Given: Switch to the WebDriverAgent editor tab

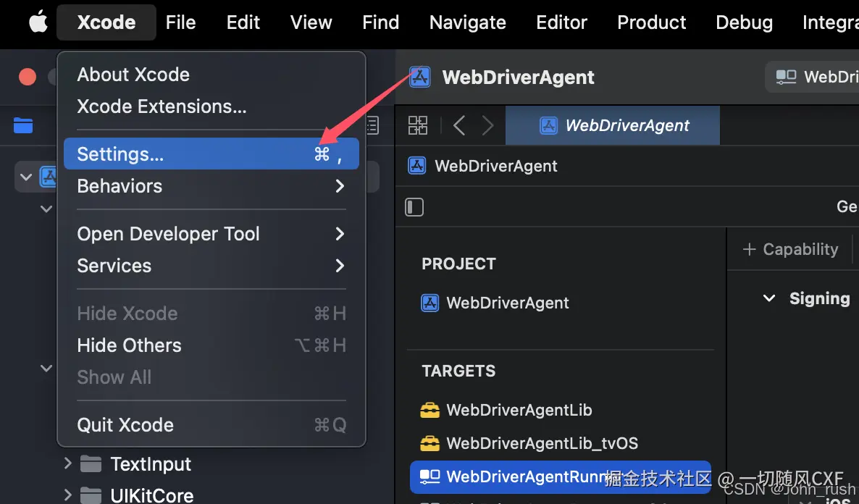Looking at the screenshot, I should [x=614, y=125].
